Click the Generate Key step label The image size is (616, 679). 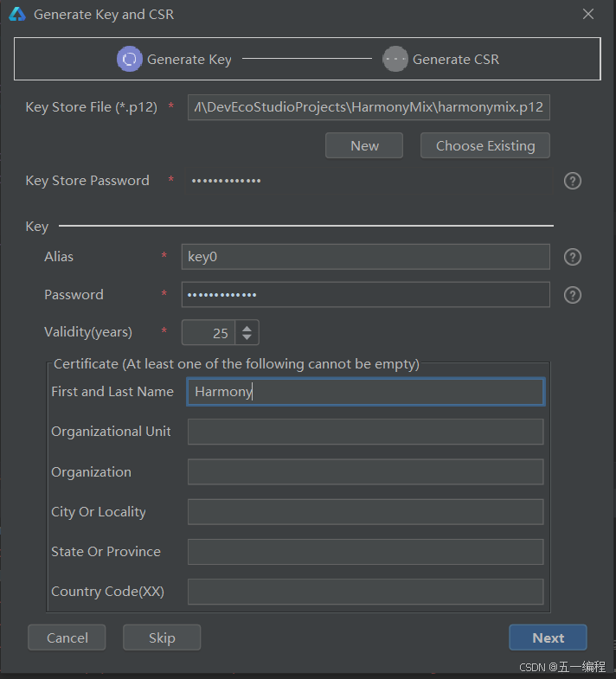tap(189, 60)
